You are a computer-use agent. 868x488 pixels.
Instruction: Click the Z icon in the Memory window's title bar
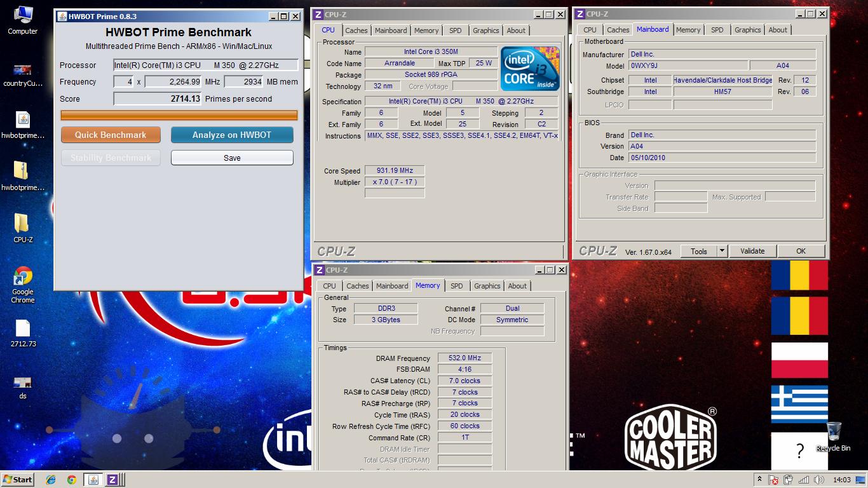320,270
